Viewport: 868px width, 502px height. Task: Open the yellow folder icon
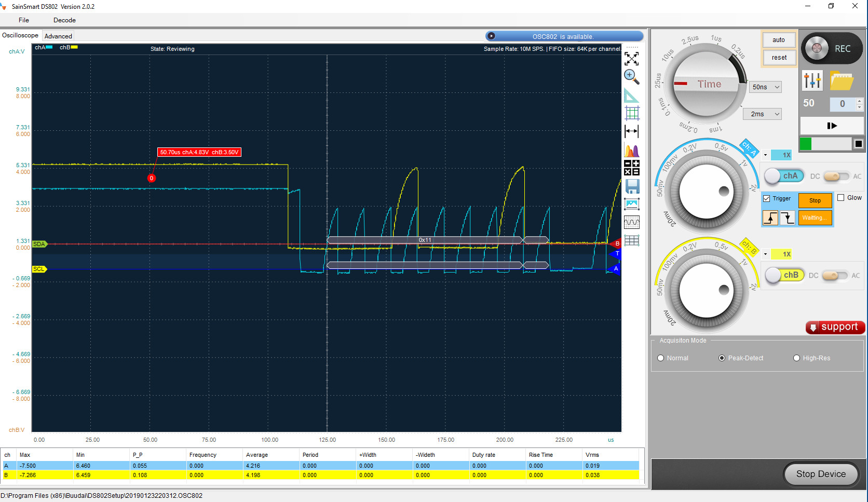[x=842, y=80]
